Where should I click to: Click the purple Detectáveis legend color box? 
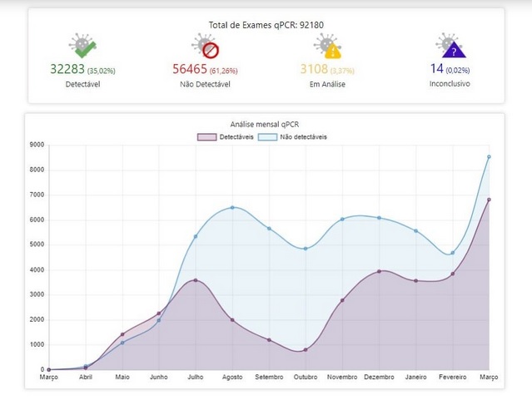click(206, 136)
